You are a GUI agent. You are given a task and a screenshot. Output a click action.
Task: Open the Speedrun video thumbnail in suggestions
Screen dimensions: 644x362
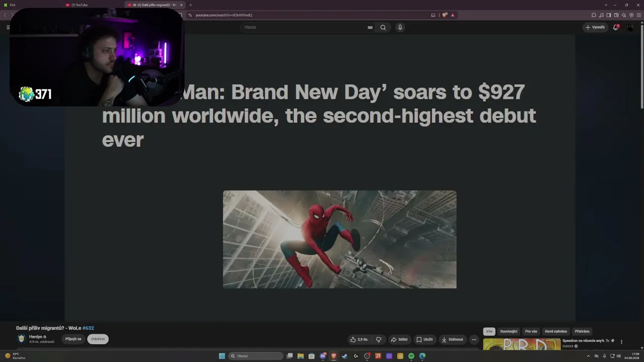tap(522, 344)
